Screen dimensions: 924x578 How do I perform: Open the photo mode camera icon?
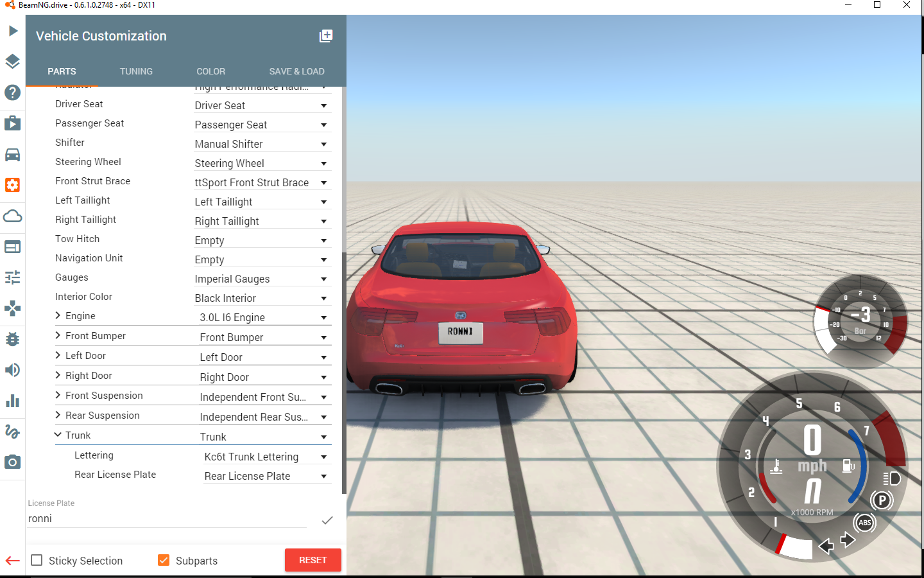13,462
